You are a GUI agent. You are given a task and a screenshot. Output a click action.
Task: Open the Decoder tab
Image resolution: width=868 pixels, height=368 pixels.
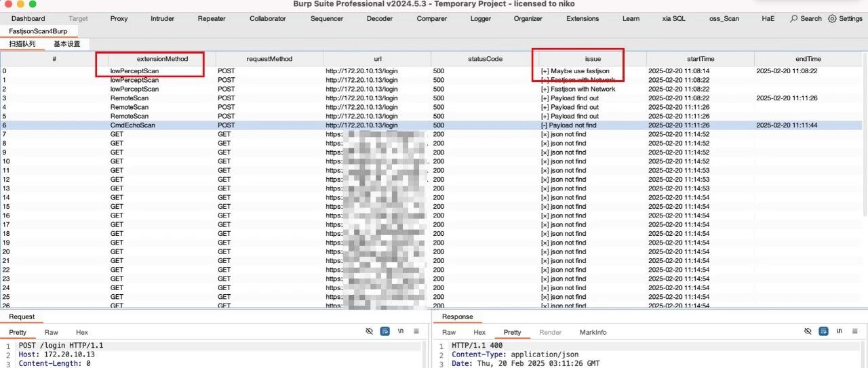(380, 19)
